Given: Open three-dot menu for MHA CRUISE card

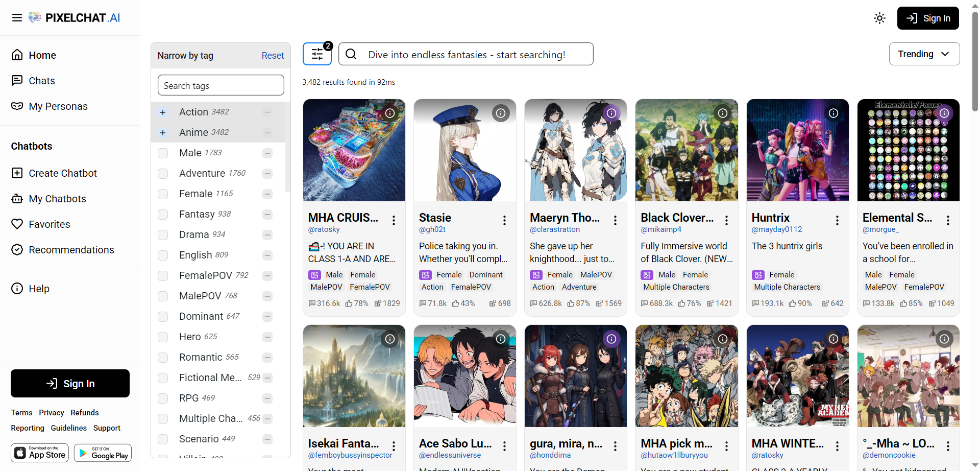Looking at the screenshot, I should (x=394, y=220).
